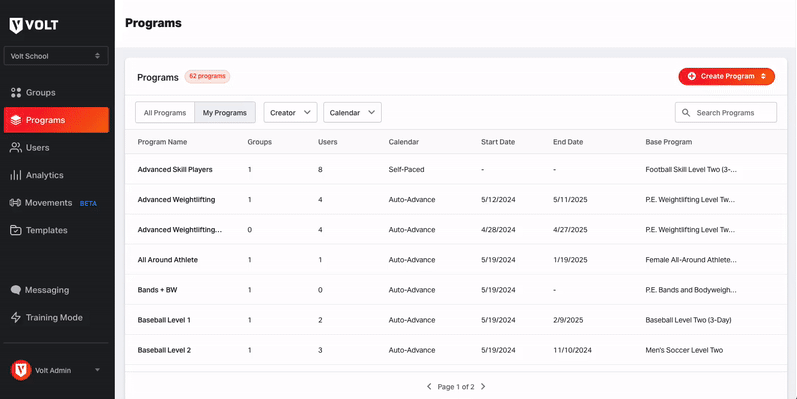Viewport: 797px width, 399px height.
Task: Click Self-Paced calendar cell
Action: (x=406, y=169)
